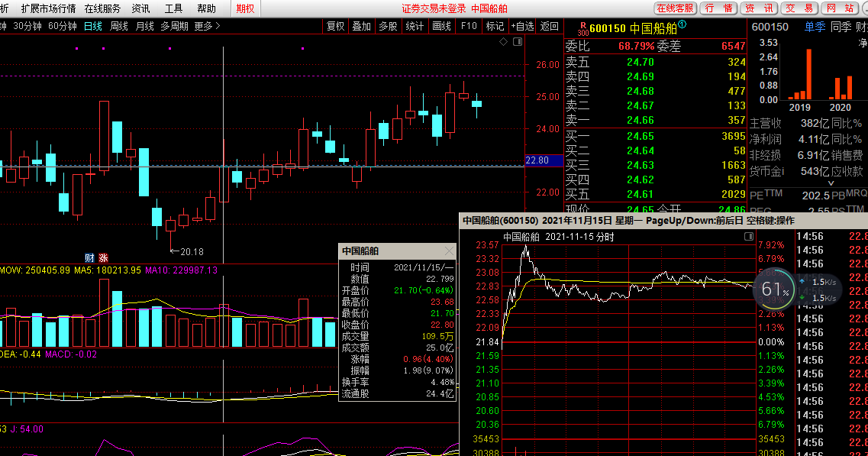The width and height of the screenshot is (868, 456).
Task: Click the 2020 bar group in the financial chart
Action: (841, 87)
